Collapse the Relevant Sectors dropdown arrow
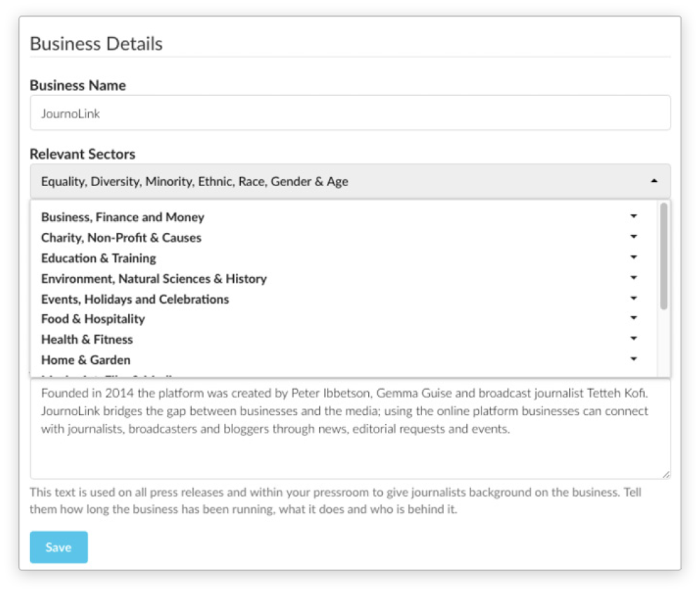The width and height of the screenshot is (700, 592). 654,181
